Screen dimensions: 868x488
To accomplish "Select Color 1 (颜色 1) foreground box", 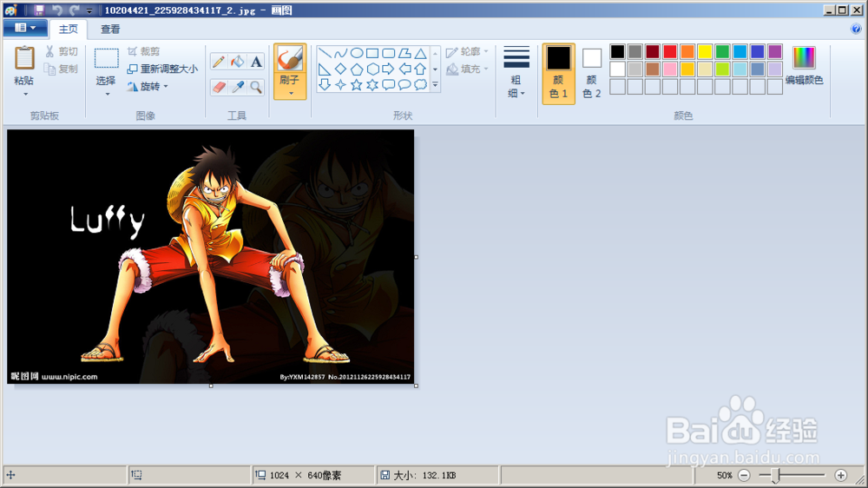I will point(558,73).
